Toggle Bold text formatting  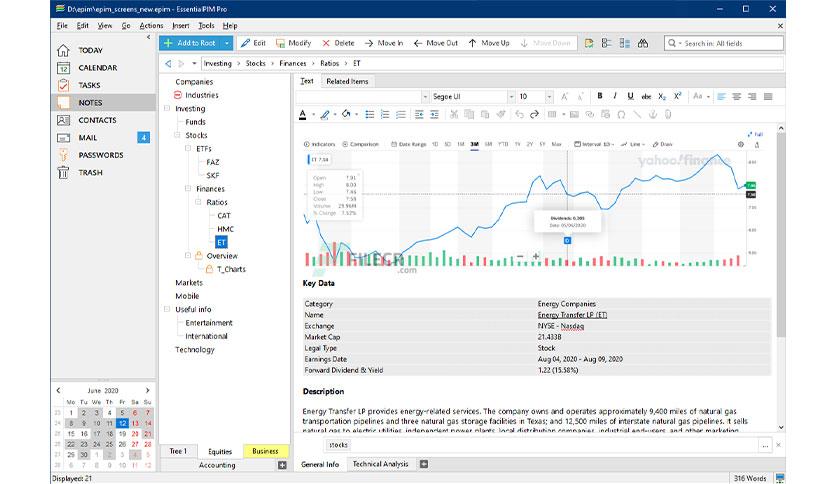pyautogui.click(x=600, y=96)
